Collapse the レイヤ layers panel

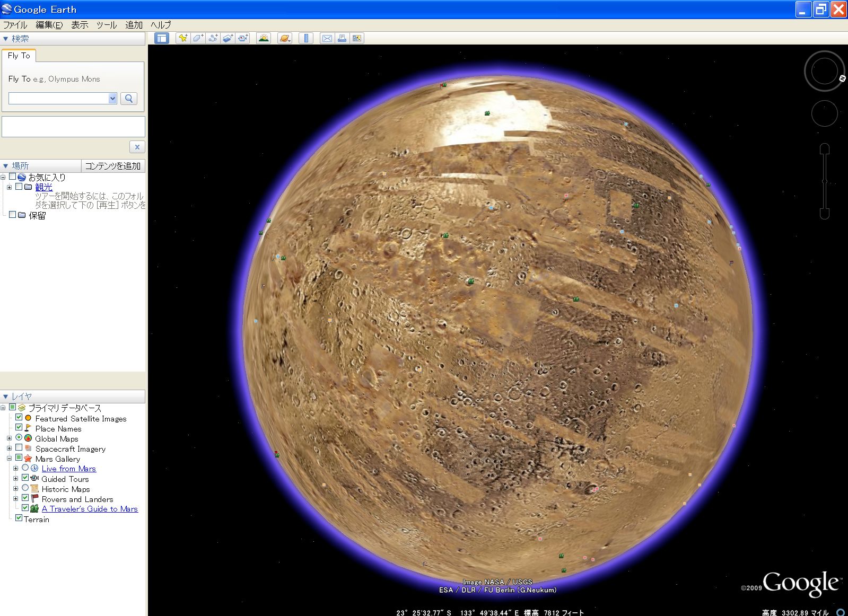click(6, 397)
